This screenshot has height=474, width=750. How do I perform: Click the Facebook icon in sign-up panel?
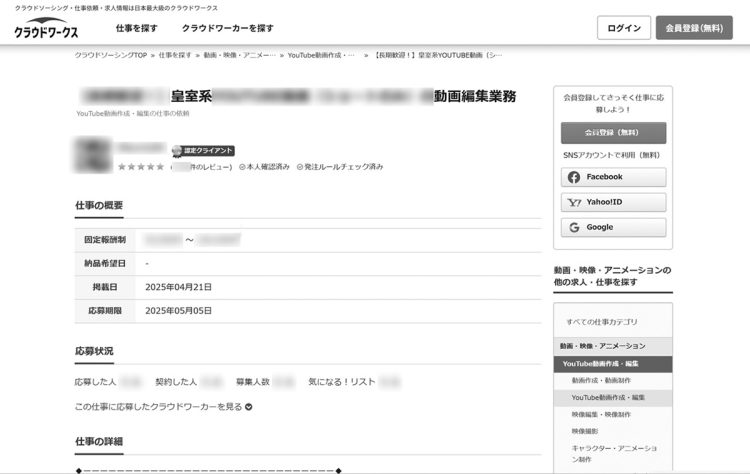pyautogui.click(x=574, y=177)
